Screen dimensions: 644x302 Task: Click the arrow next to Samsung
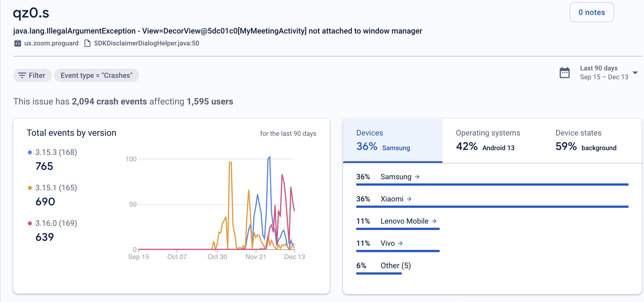[417, 177]
